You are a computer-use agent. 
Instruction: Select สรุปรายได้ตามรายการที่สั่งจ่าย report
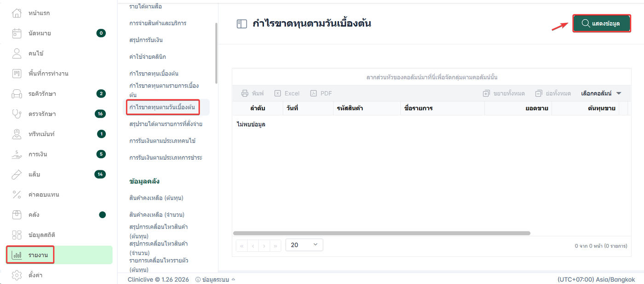(x=166, y=124)
